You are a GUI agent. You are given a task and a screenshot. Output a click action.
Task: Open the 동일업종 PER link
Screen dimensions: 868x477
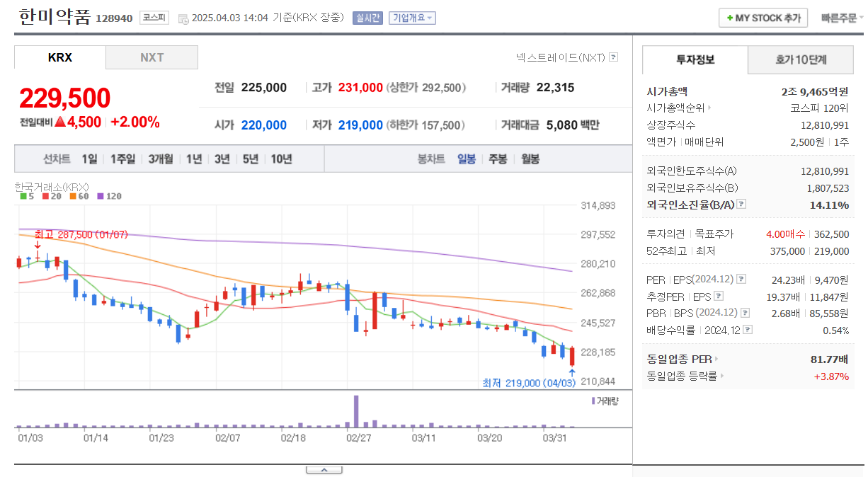(679, 360)
